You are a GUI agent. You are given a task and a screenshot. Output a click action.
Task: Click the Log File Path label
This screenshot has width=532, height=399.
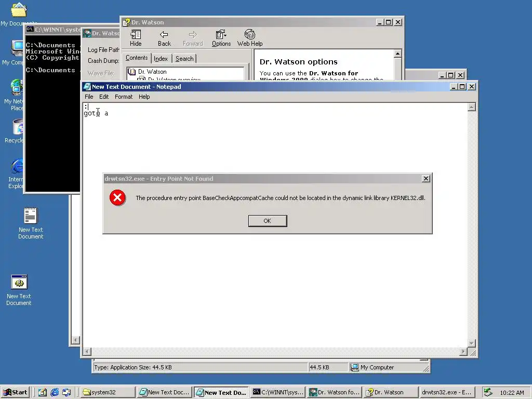[x=103, y=50]
